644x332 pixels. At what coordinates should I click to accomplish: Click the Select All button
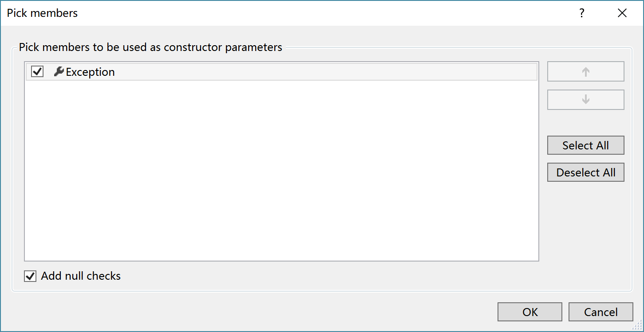[x=585, y=145]
